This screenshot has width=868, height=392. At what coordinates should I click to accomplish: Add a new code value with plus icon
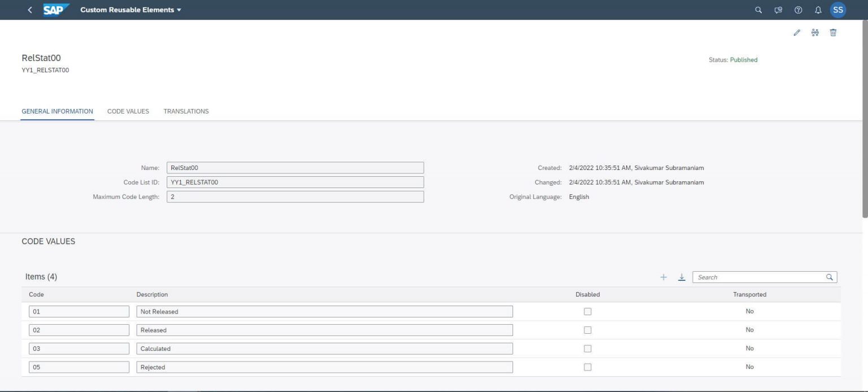pyautogui.click(x=663, y=277)
